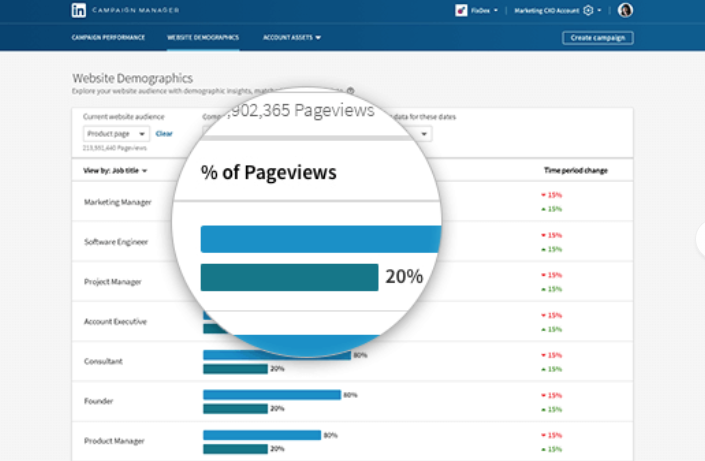Click the Create campaign button
This screenshot has height=461, width=705.
597,38
